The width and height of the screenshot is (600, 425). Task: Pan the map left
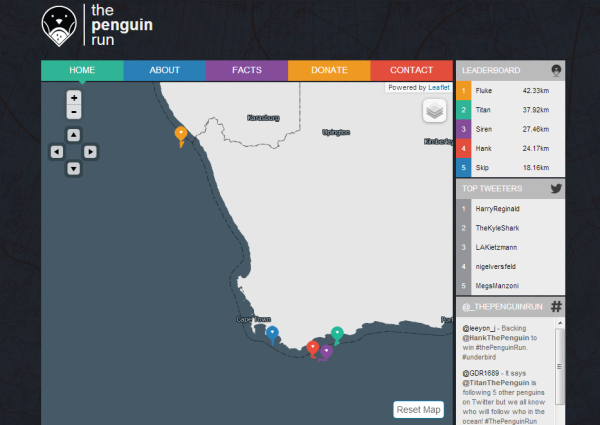point(57,152)
